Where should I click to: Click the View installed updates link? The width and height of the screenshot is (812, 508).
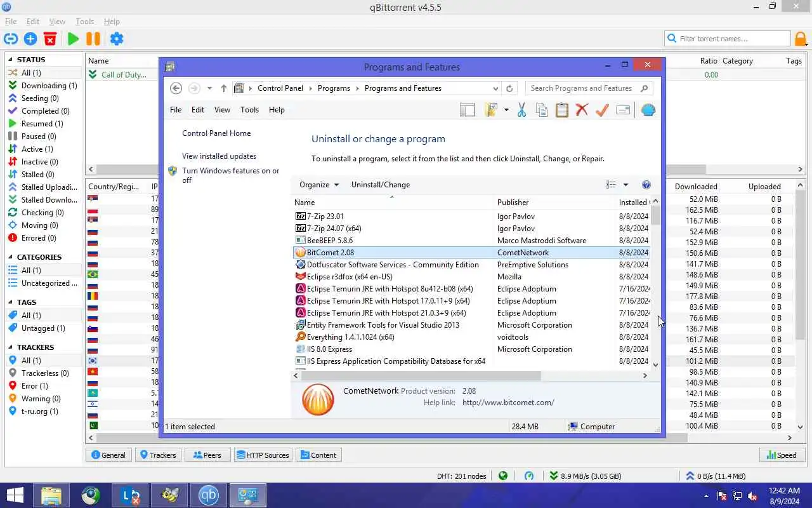click(x=219, y=156)
